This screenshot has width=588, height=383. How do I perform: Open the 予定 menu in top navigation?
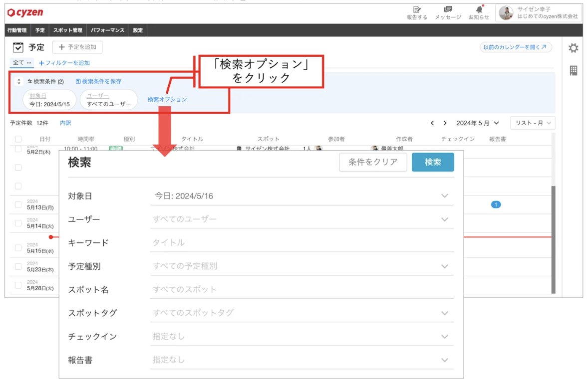tap(40, 30)
